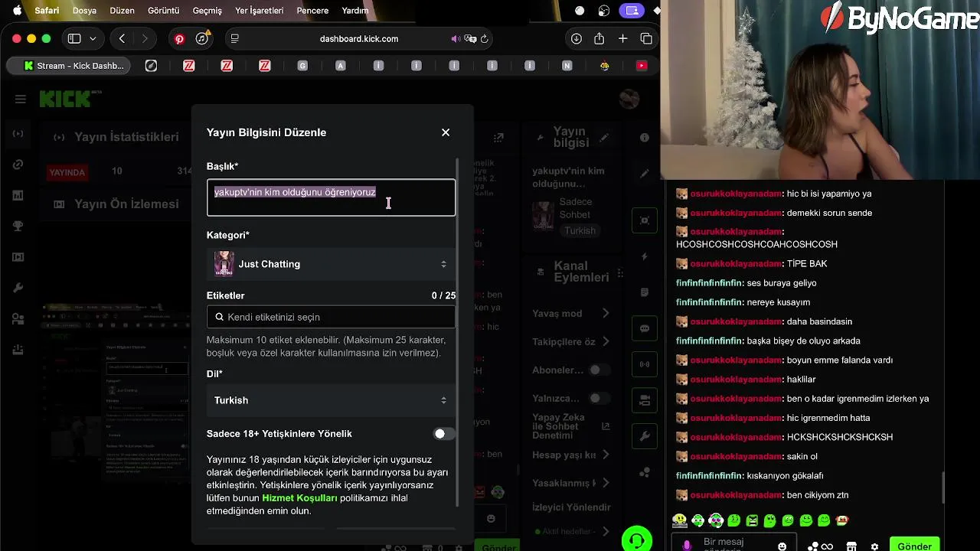This screenshot has width=980, height=551.
Task: Toggle Sadece 18+ Yetişkinlere Yönelik switch
Action: 443,434
